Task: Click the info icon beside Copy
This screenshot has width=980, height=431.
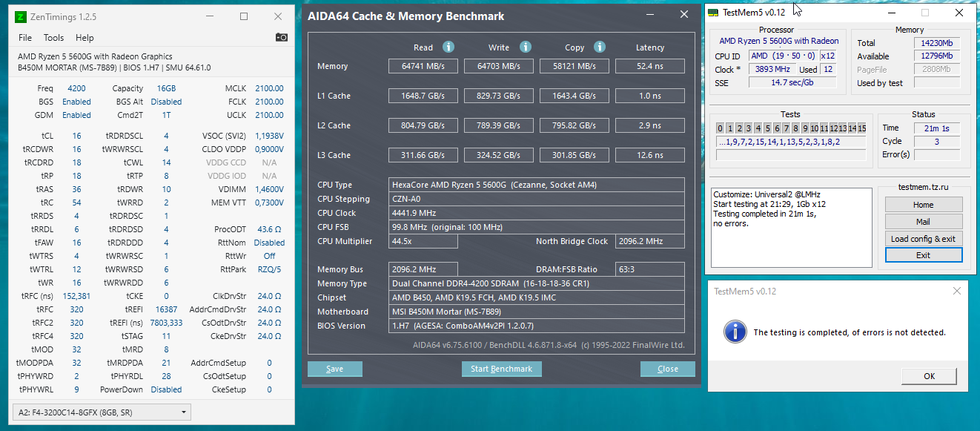Action: click(x=600, y=47)
